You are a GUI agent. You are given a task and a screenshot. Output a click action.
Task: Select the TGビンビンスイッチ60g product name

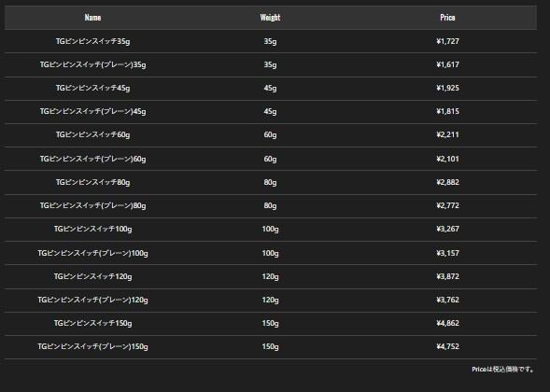click(93, 135)
